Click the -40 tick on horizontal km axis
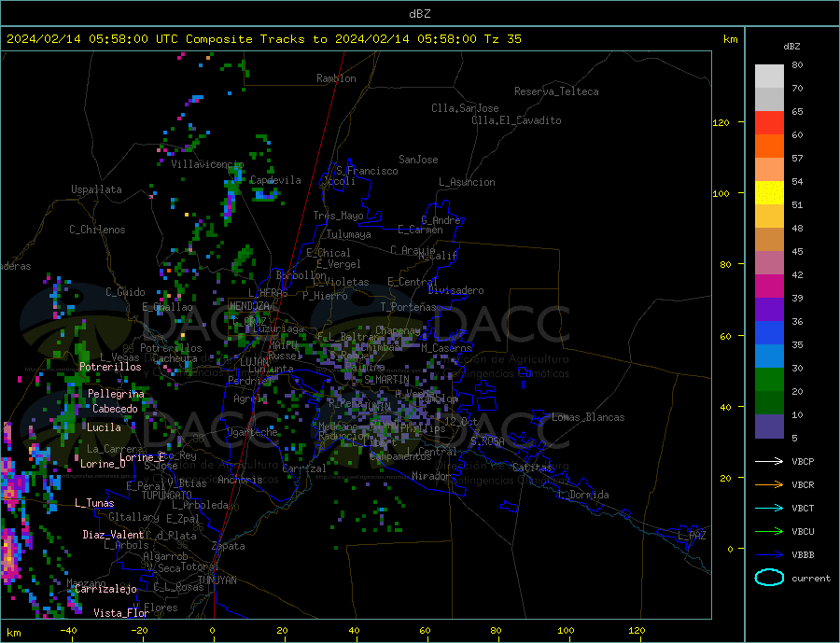The image size is (840, 643). point(68,631)
